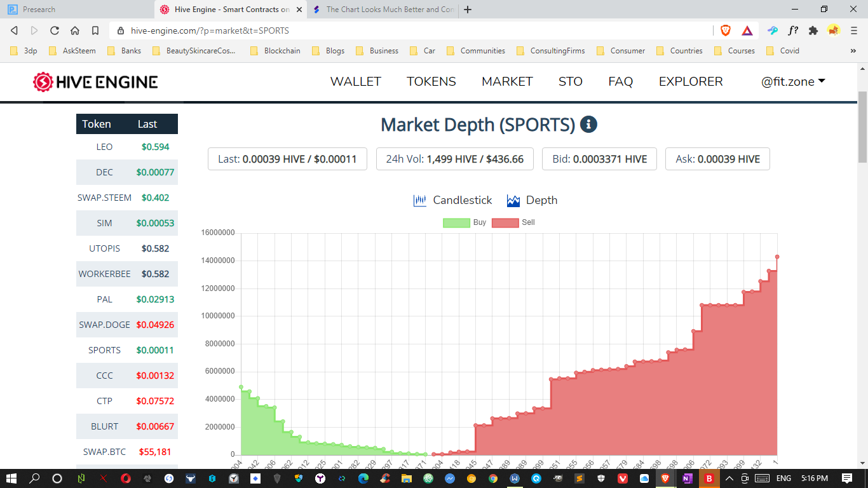This screenshot has height=488, width=868.
Task: Go to the TOKENS page
Action: pyautogui.click(x=431, y=81)
